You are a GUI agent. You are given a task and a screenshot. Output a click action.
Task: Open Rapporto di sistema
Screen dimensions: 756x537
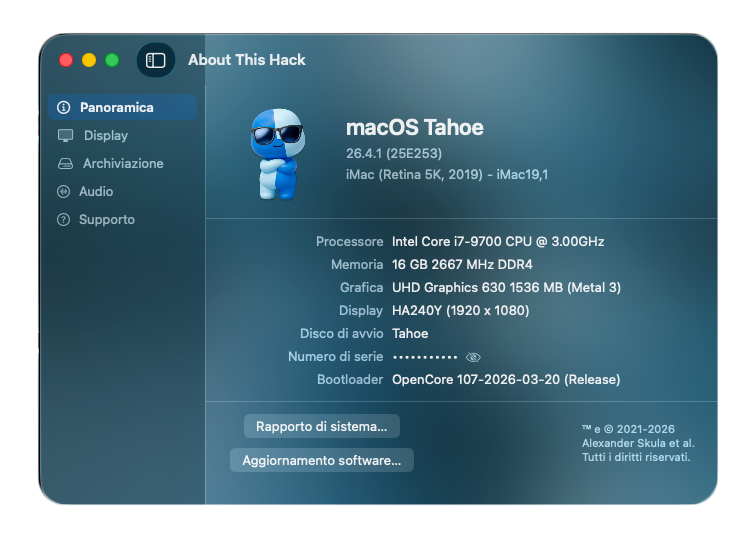click(x=322, y=427)
